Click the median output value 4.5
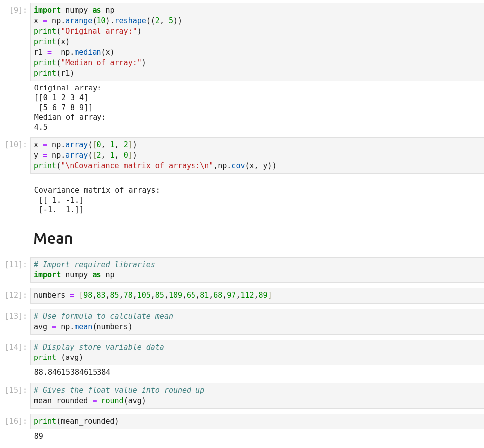 (x=41, y=127)
